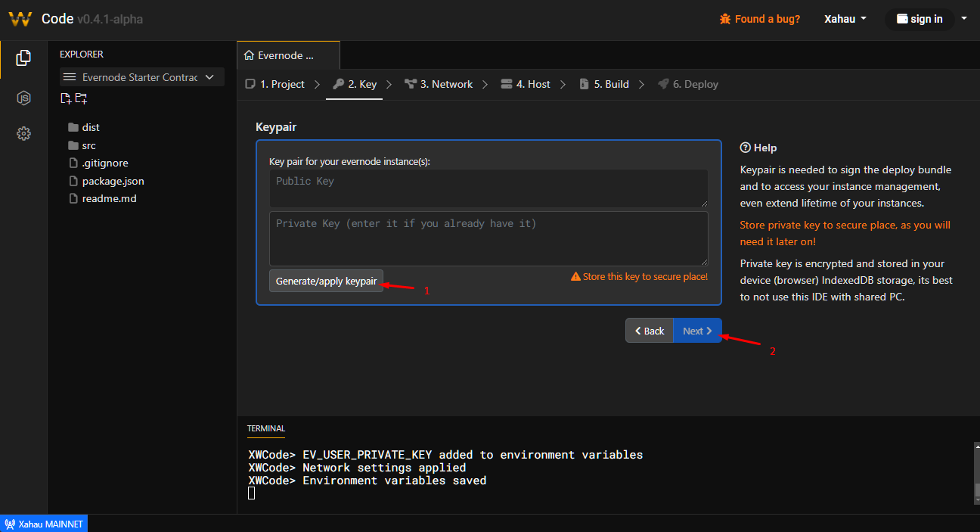Click the 'EV_USER_PRIVATE_KEY added' terminal line
This screenshot has width=980, height=532.
(445, 455)
